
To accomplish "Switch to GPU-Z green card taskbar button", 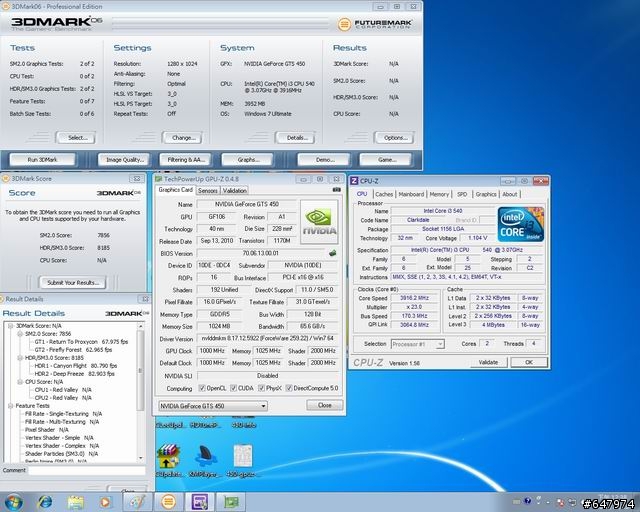I will [231, 502].
